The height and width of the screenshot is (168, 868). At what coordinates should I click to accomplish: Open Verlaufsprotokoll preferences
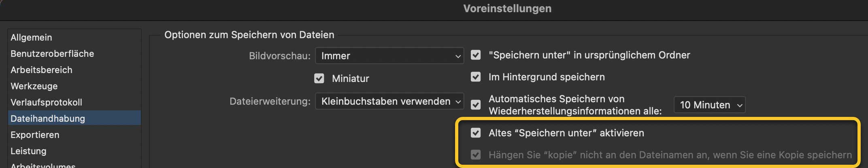click(46, 102)
